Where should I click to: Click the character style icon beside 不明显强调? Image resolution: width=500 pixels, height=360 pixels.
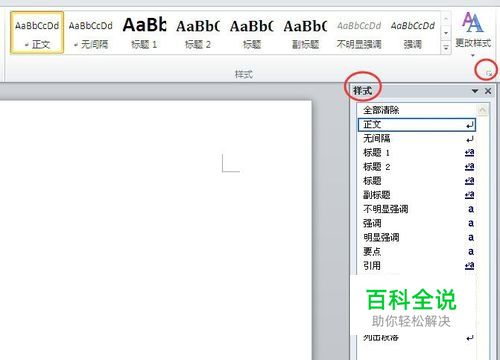471,209
